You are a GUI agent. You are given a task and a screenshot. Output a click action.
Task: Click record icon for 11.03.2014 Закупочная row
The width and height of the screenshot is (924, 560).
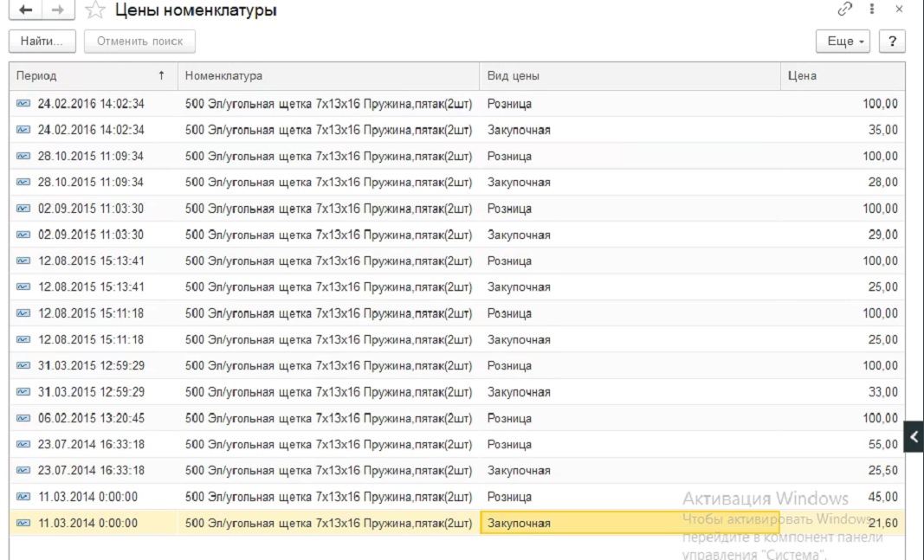coord(23,523)
